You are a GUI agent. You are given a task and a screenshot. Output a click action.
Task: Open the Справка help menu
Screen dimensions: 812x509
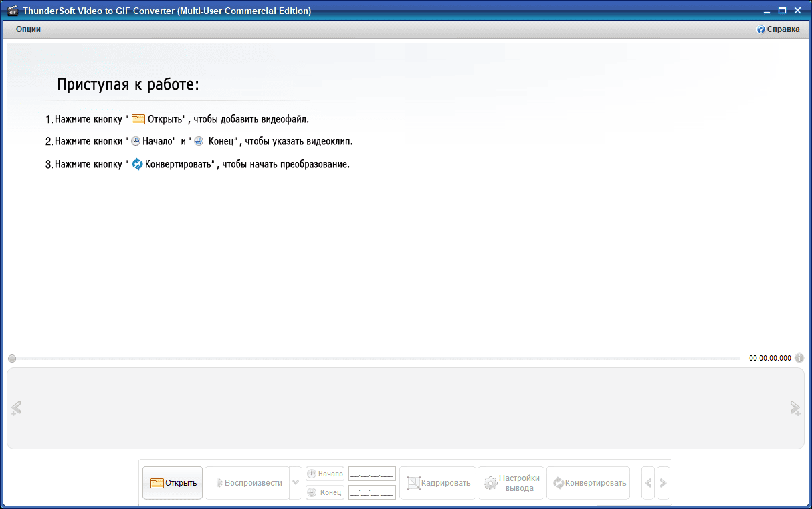pos(778,29)
